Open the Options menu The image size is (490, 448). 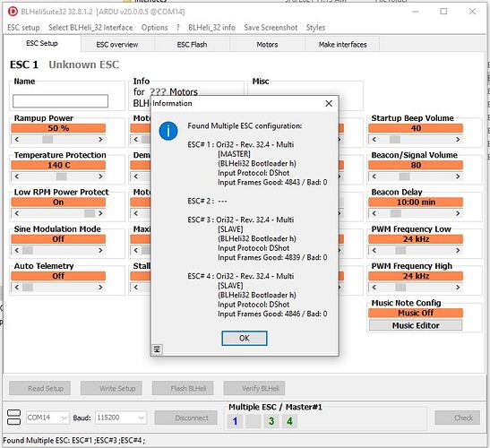point(154,28)
